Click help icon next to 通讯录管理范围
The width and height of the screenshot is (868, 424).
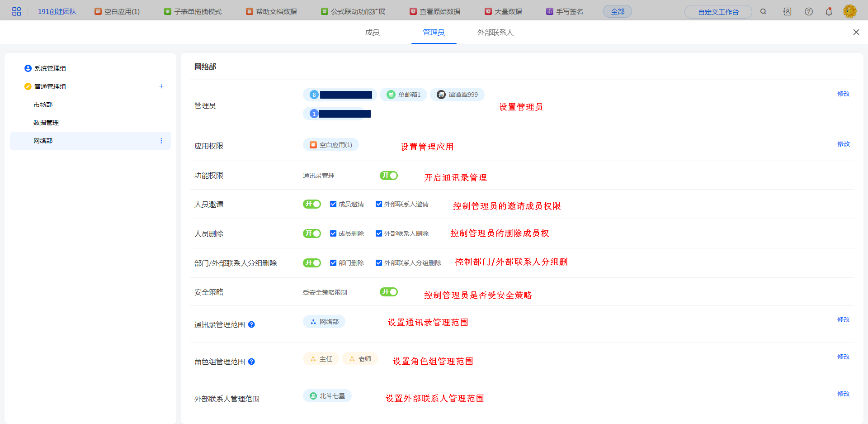pyautogui.click(x=252, y=324)
